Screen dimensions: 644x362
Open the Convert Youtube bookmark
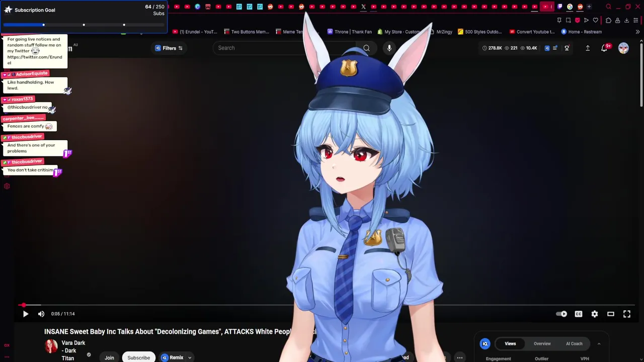click(532, 32)
